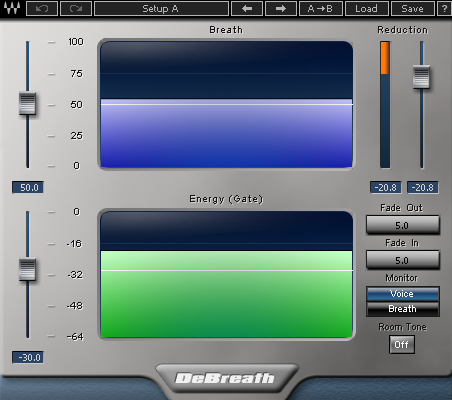Click the Reduction fader handle
This screenshot has height=400, width=452.
pyautogui.click(x=421, y=77)
